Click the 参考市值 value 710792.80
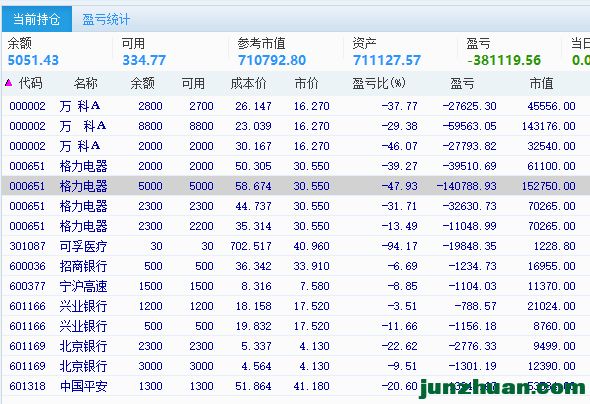This screenshot has width=590, height=404. click(272, 60)
